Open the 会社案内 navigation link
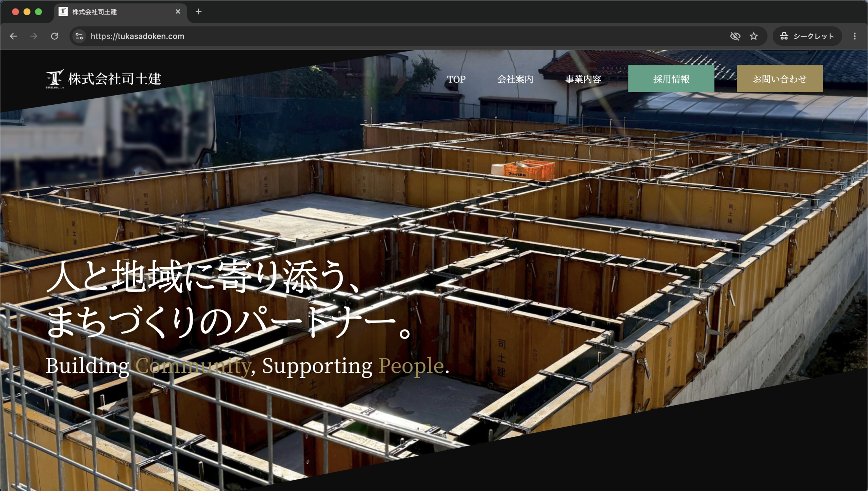Screen dimensions: 868x491 (x=515, y=79)
